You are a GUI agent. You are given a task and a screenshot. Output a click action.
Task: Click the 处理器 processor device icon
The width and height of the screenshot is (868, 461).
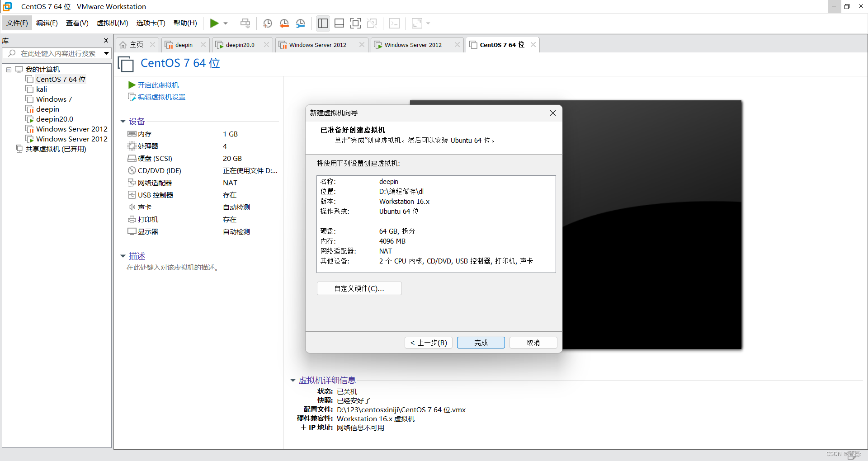pos(132,146)
